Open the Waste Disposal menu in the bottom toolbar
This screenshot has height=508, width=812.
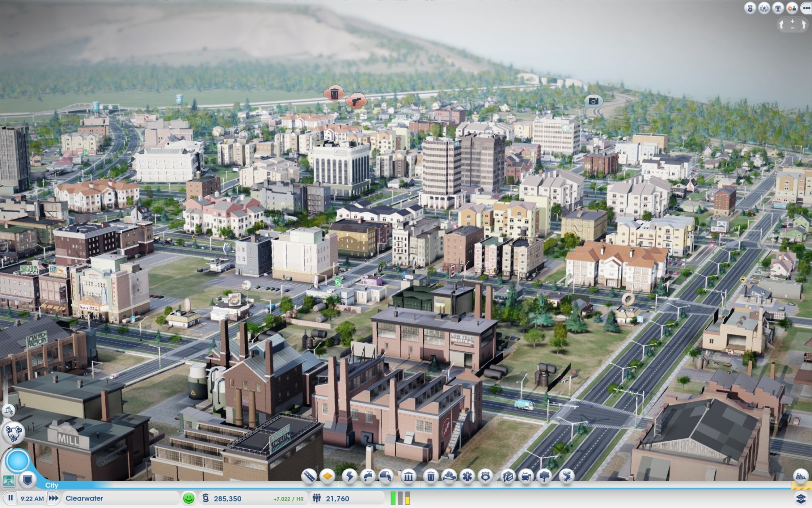430,476
